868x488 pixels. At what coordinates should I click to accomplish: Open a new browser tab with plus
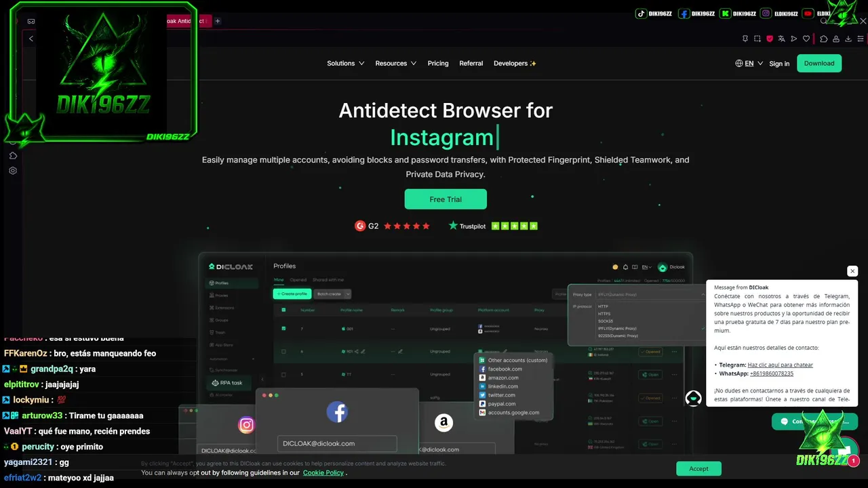coord(218,21)
